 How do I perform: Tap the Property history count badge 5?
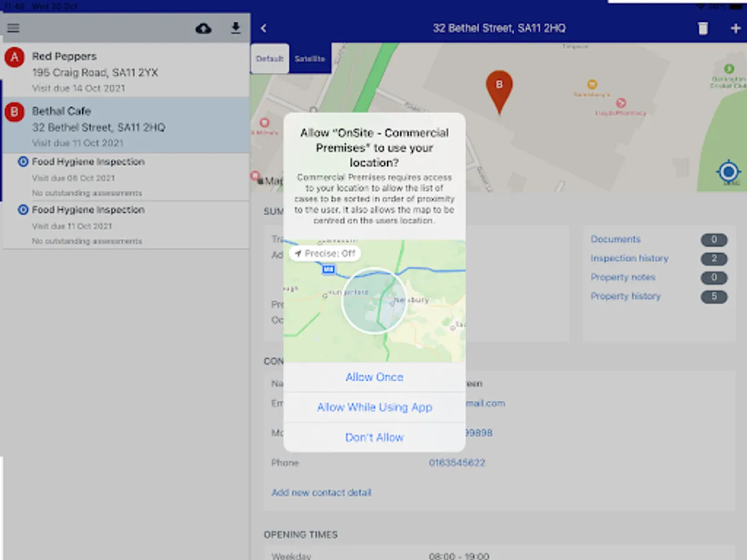click(x=714, y=296)
